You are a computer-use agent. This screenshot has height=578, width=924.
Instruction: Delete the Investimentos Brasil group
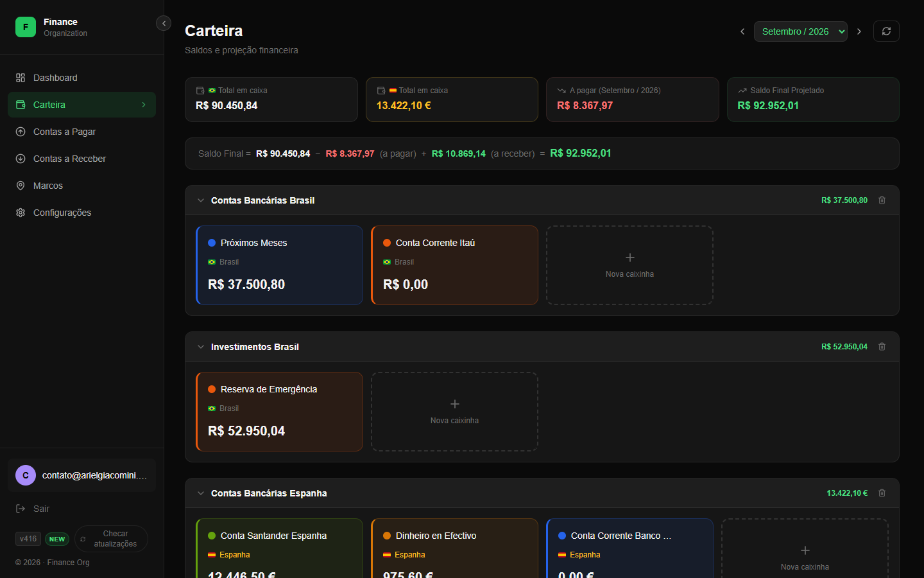[882, 347]
